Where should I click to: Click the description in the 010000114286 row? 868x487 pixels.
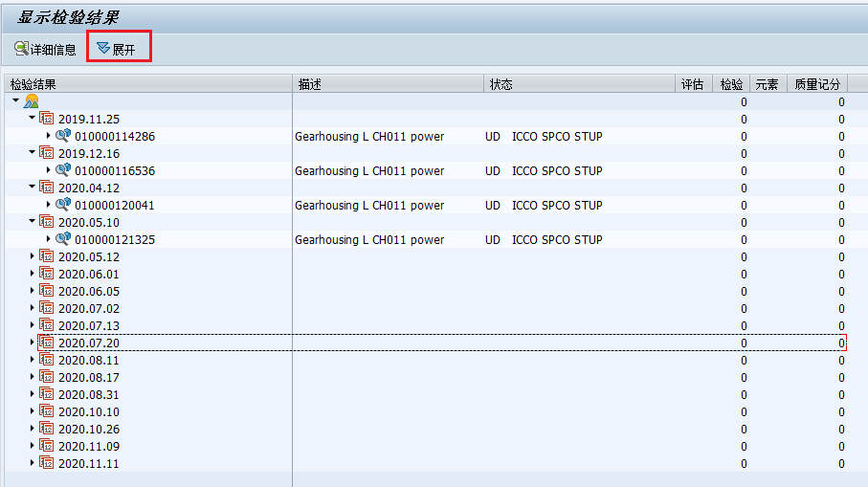369,137
